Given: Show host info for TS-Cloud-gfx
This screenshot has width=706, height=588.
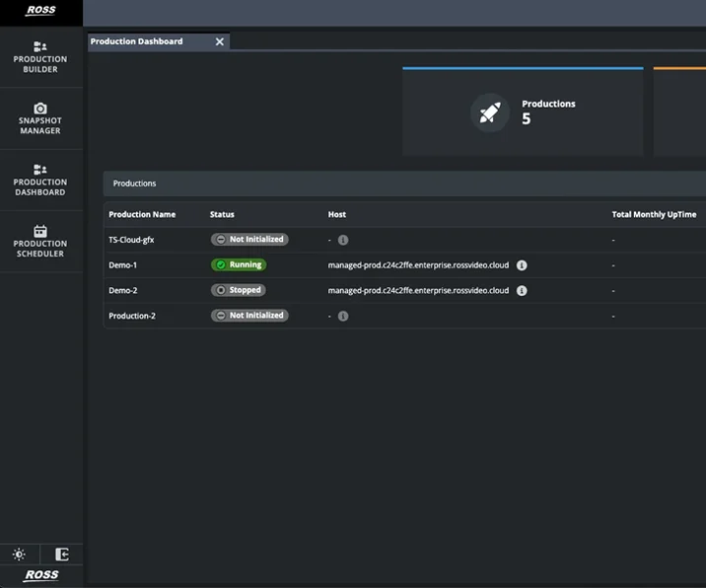Looking at the screenshot, I should [x=343, y=240].
